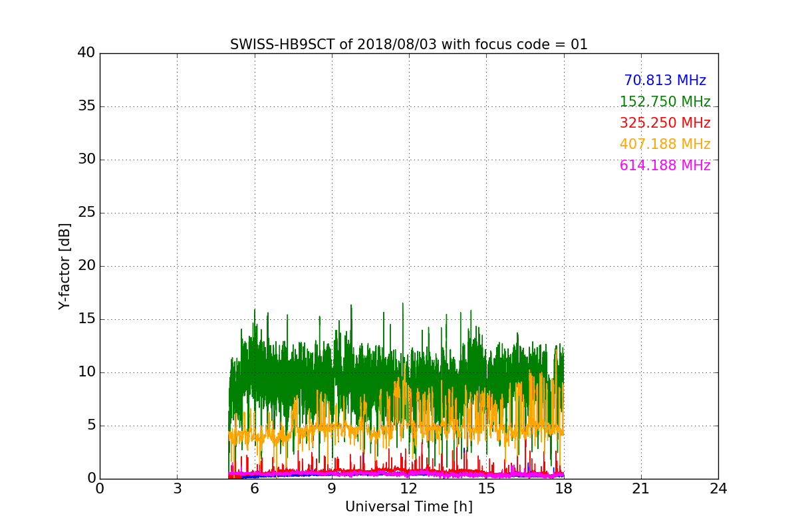798x532 pixels.
Task: Click the y-axis tick label 30
Action: [86, 160]
